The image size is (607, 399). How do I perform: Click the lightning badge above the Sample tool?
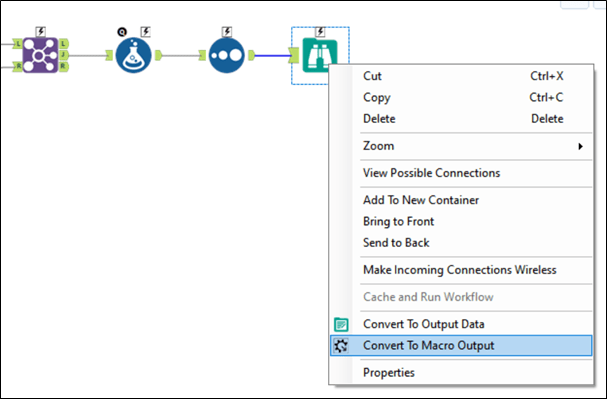pos(227,31)
